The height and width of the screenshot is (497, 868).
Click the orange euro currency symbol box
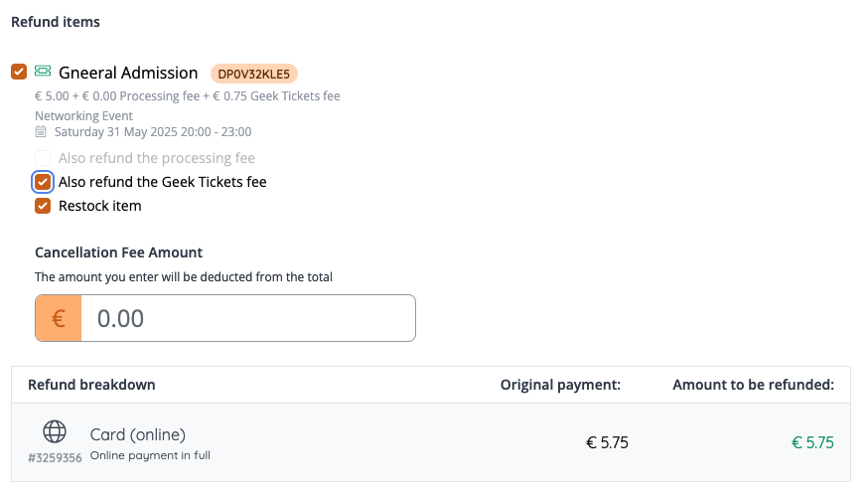(x=59, y=318)
